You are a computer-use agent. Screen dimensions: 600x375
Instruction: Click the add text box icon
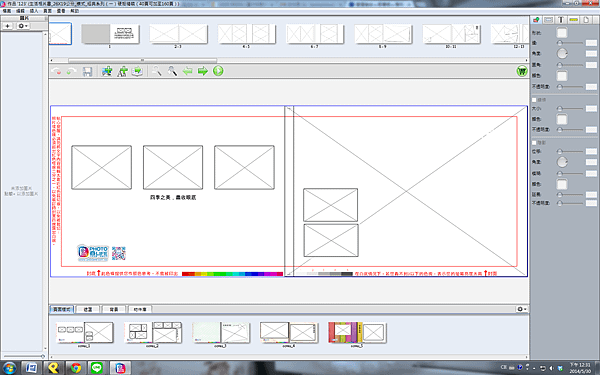[x=122, y=71]
